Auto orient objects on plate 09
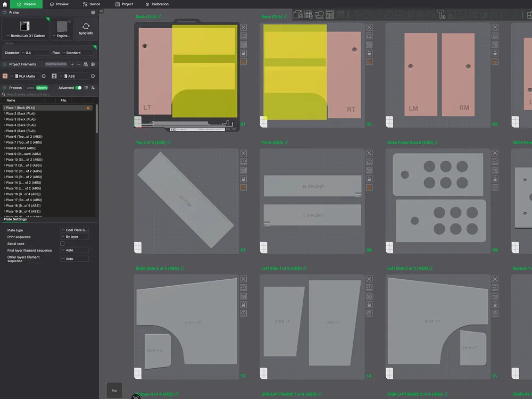532x399 pixels. (495, 162)
